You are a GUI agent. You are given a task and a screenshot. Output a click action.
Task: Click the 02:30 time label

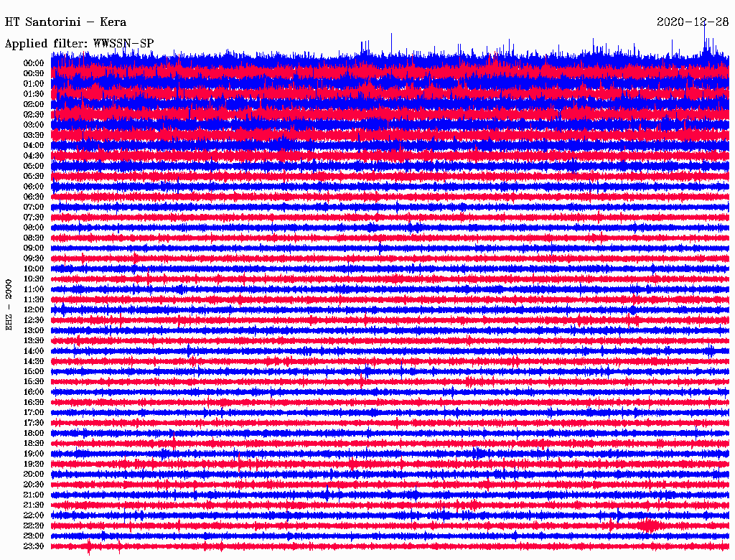click(x=34, y=115)
